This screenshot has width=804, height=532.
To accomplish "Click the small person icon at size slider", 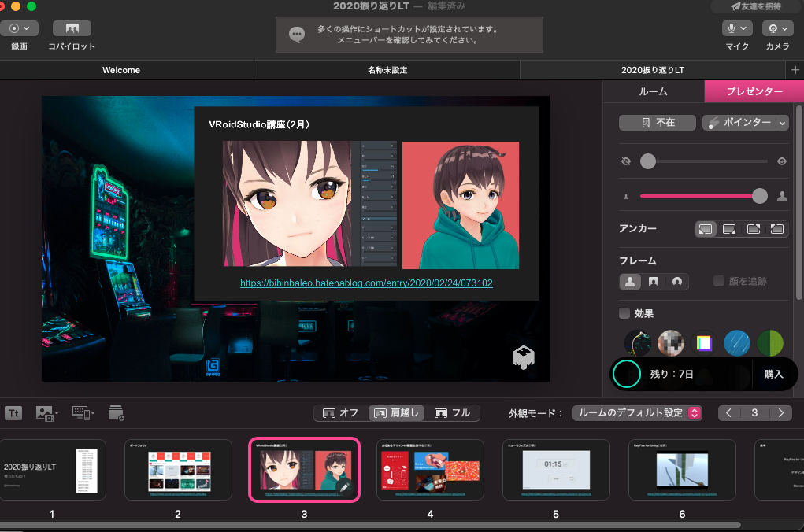I will (x=625, y=196).
